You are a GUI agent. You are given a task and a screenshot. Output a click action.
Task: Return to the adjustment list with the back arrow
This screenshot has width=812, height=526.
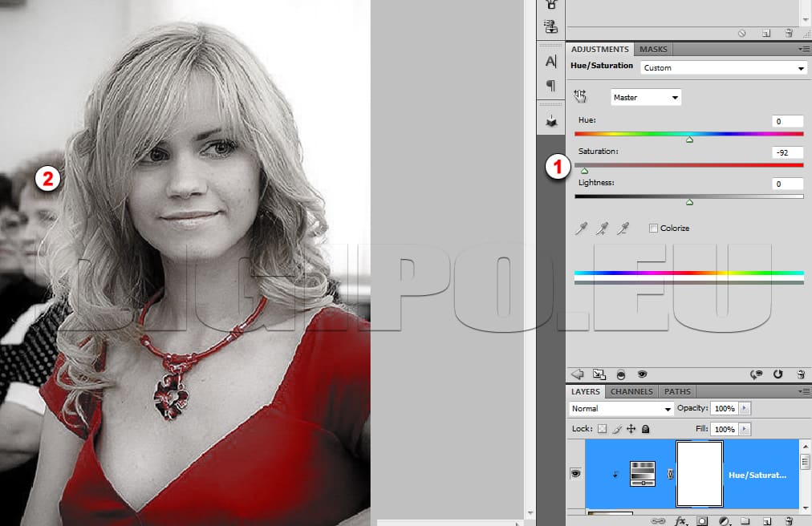576,374
